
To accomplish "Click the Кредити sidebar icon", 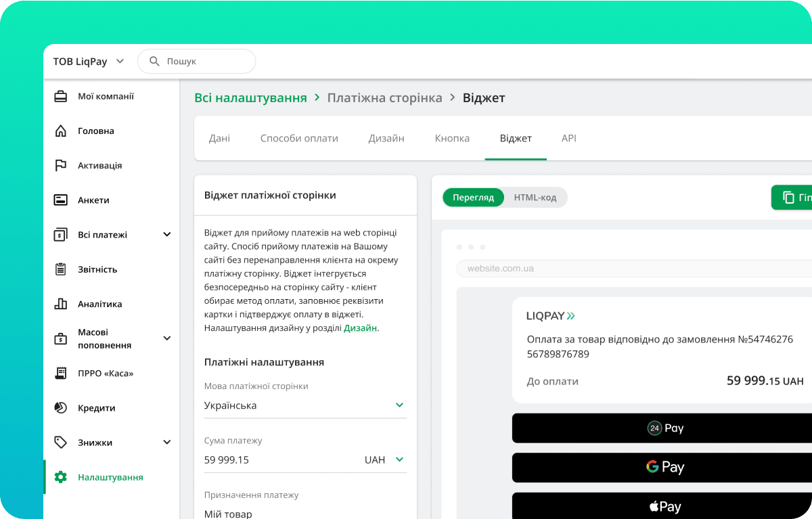I will (61, 407).
